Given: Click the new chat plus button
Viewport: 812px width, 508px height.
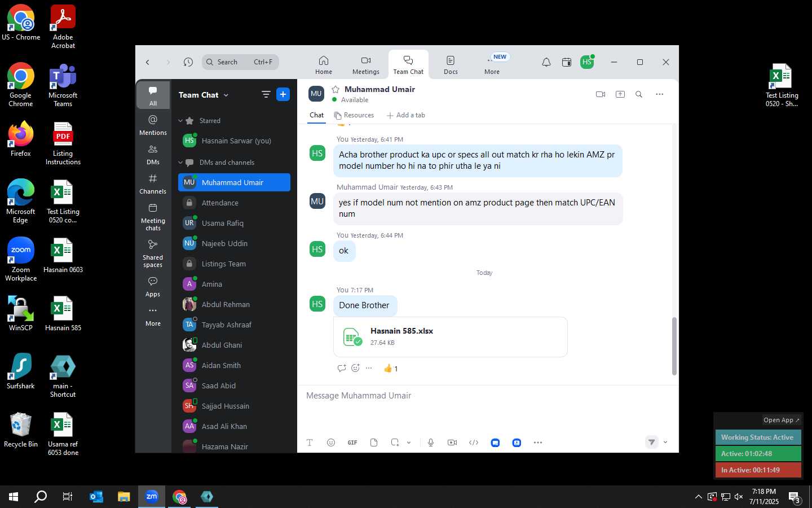Looking at the screenshot, I should [283, 94].
